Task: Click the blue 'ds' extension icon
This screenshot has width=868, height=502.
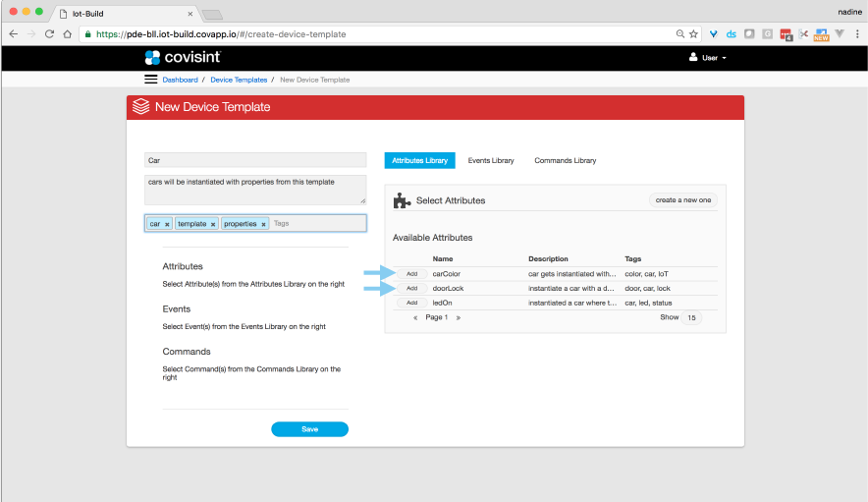Action: coord(731,33)
